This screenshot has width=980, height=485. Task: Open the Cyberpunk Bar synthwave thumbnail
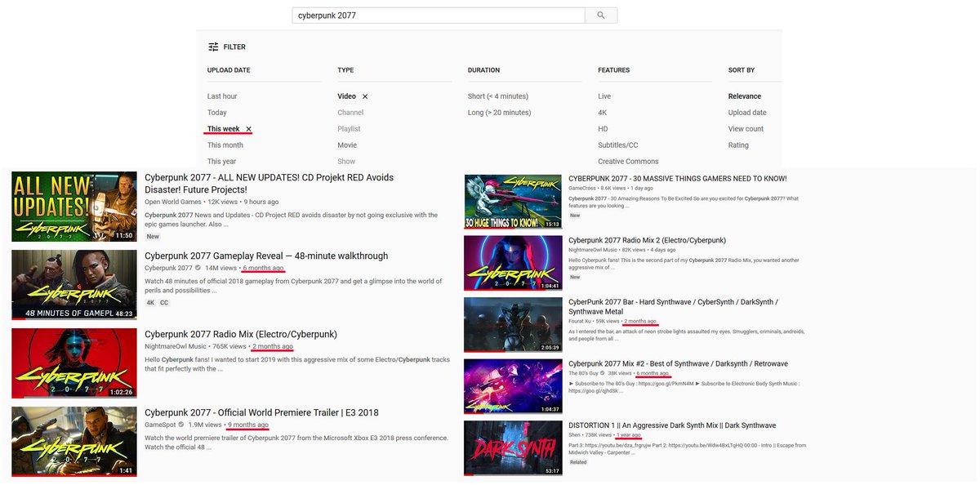tap(513, 325)
